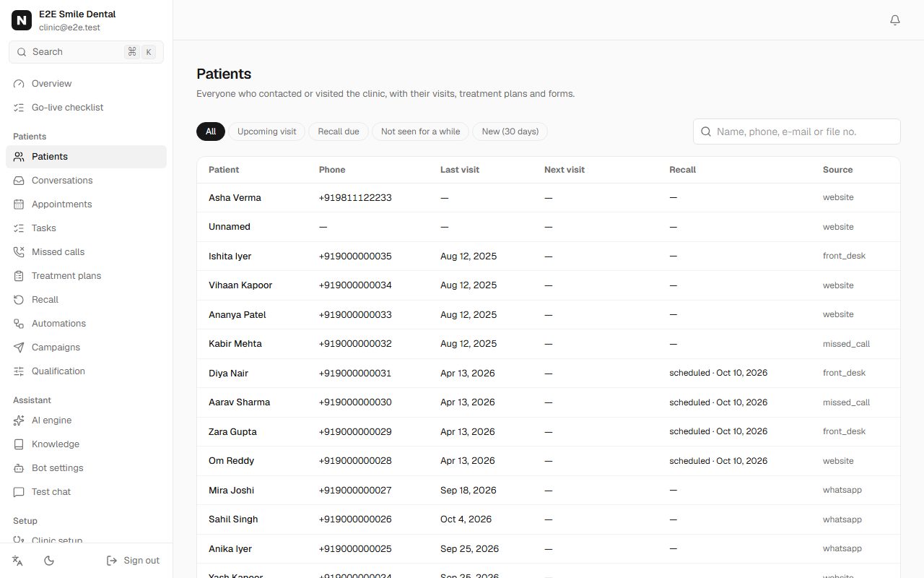This screenshot has width=924, height=578.
Task: Click Oct 4, 2026 last visit date
Action: 466,519
